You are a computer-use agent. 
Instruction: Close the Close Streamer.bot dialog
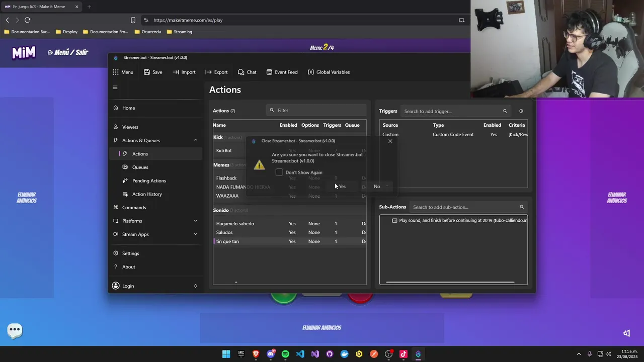(x=390, y=141)
